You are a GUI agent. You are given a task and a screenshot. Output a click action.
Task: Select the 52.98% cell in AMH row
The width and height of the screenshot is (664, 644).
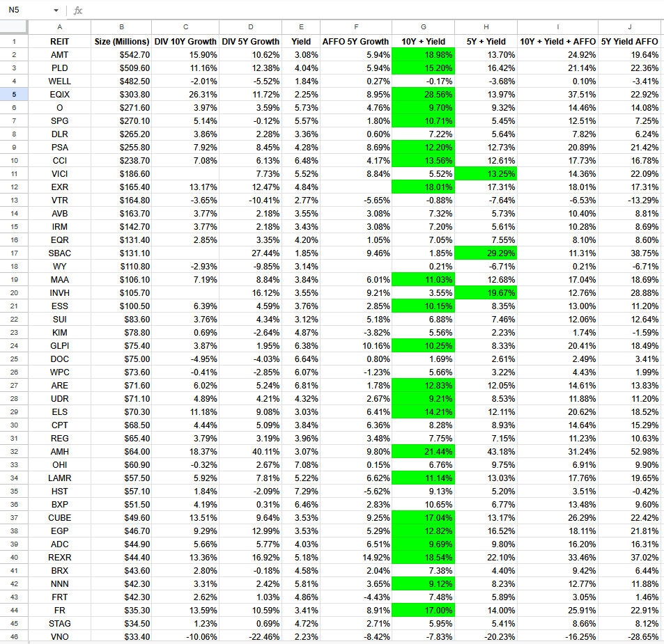[x=630, y=451]
